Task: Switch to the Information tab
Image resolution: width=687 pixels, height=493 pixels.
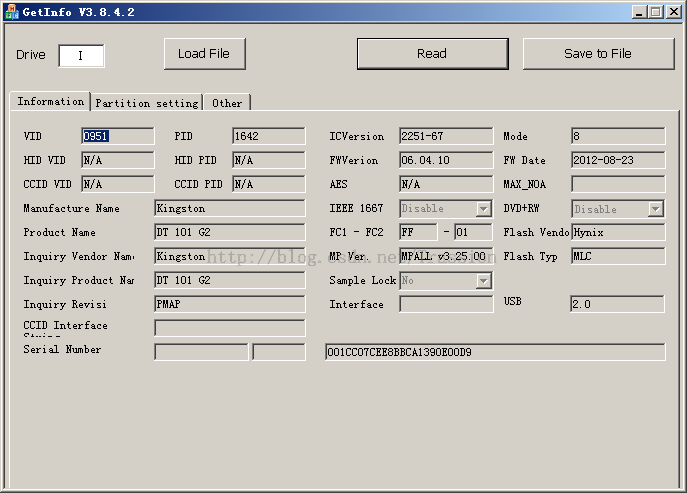Action: [x=50, y=101]
